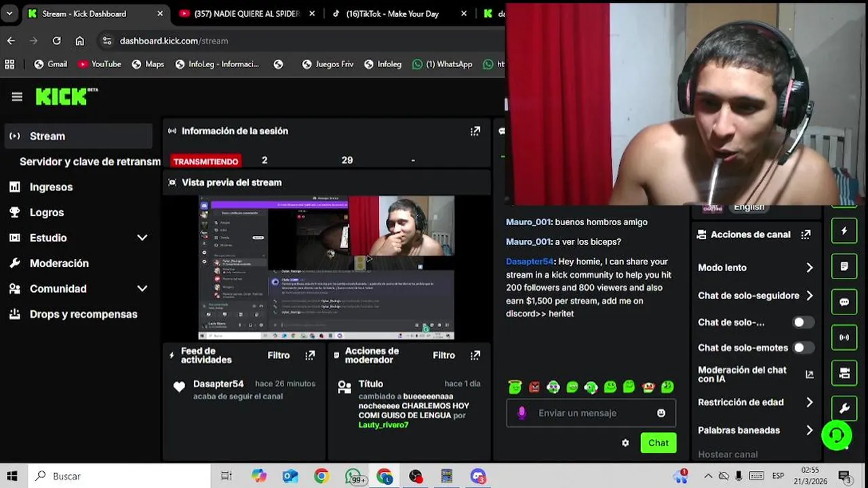Go back in browser history

coord(11,41)
